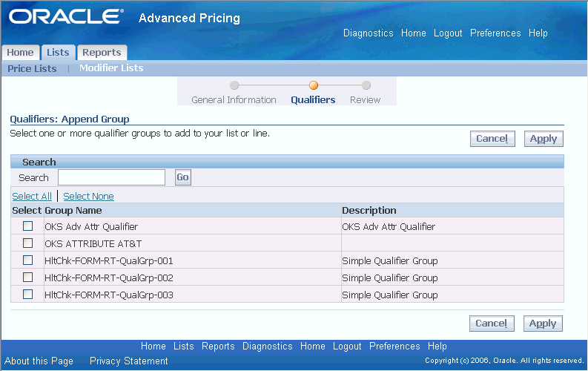588x371 pixels.
Task: Click the top Cancel button
Action: pos(492,139)
